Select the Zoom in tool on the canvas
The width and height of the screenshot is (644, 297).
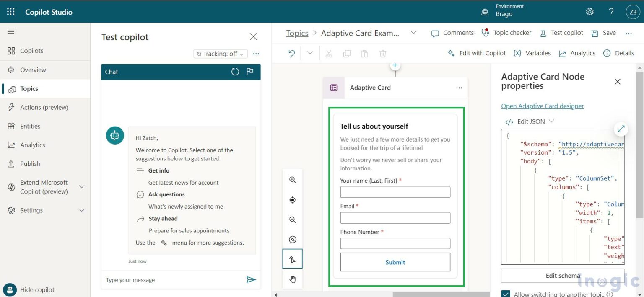click(292, 180)
